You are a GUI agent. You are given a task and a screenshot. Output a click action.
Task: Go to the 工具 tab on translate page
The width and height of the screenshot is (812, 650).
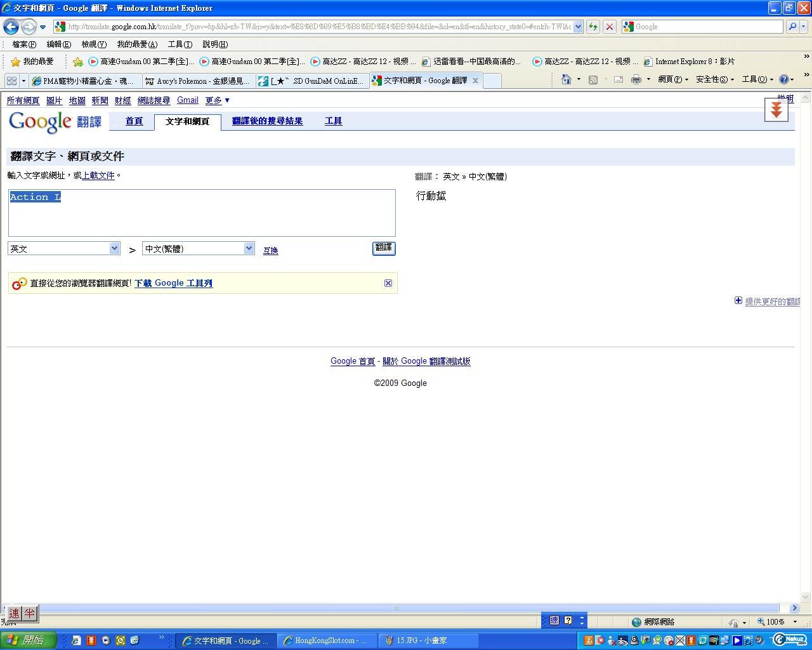[x=333, y=121]
